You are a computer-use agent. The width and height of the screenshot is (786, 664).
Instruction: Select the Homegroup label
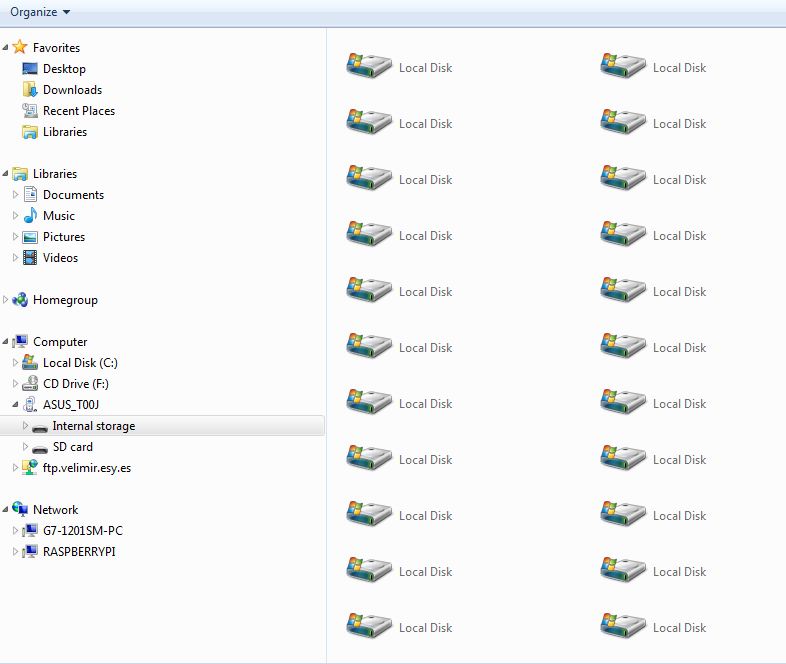65,300
